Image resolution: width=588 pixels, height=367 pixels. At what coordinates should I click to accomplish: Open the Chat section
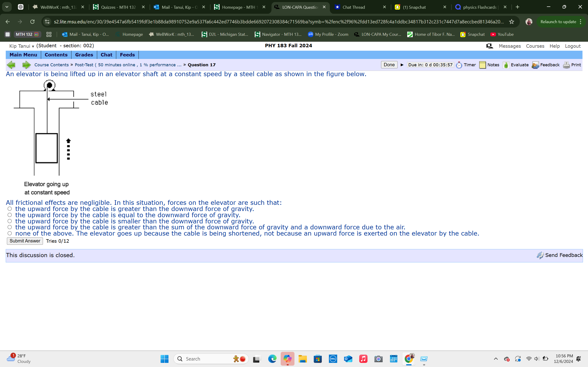pyautogui.click(x=106, y=55)
